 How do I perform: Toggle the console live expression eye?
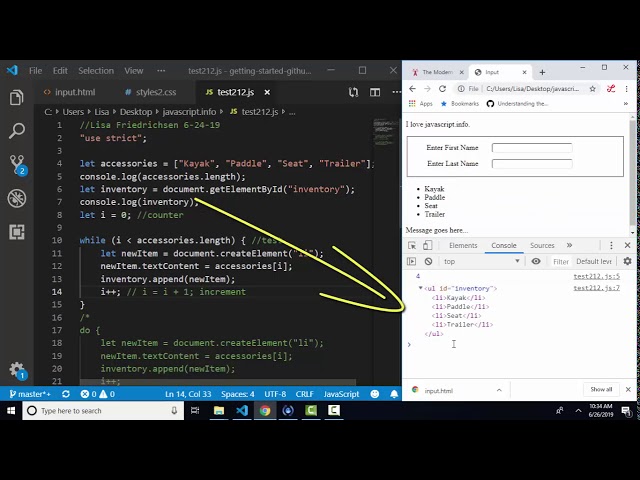click(x=536, y=261)
